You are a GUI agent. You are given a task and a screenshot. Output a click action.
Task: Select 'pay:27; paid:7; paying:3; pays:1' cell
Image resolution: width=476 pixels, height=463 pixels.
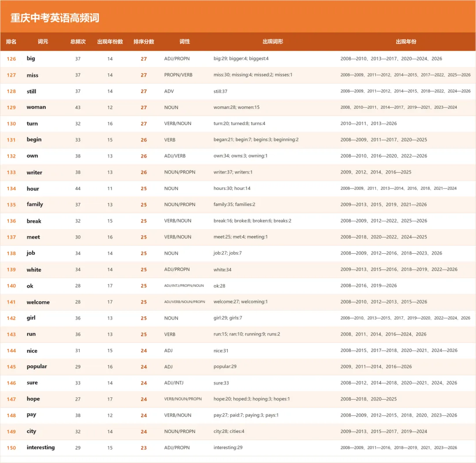click(x=246, y=415)
